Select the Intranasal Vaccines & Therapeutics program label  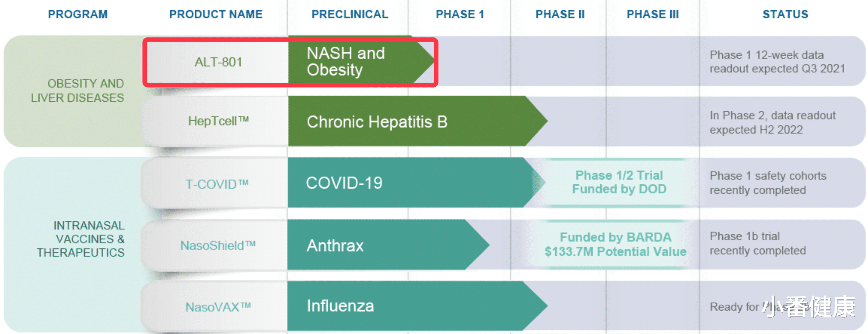click(81, 239)
